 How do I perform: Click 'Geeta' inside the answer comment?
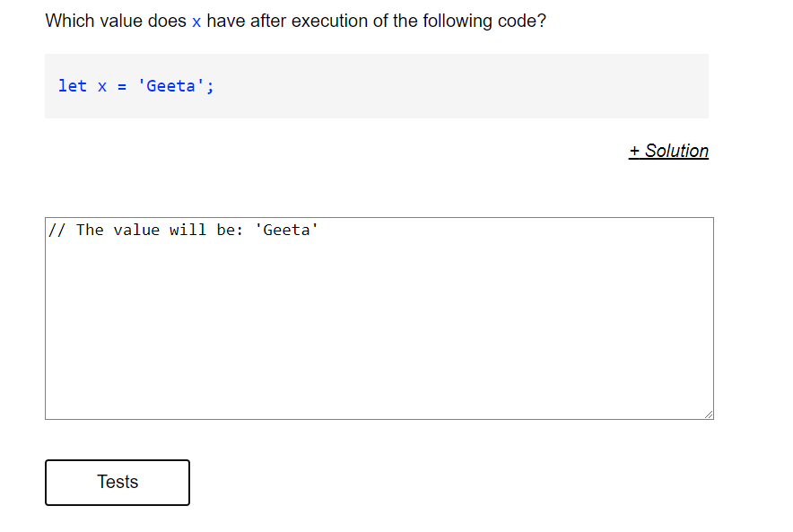coord(289,230)
